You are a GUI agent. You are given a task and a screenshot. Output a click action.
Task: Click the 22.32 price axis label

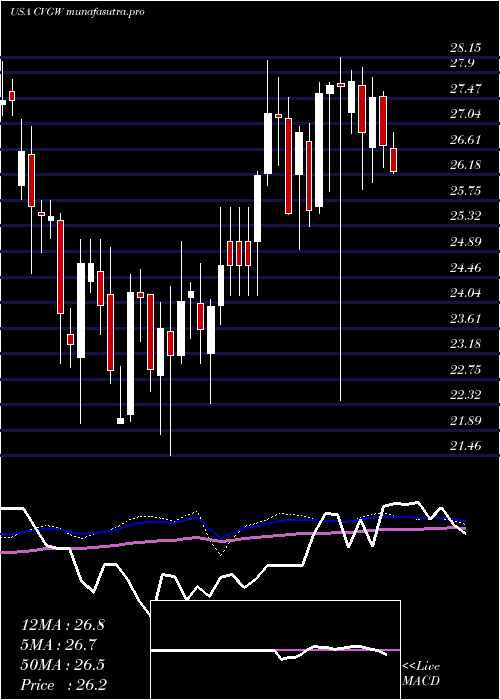466,395
